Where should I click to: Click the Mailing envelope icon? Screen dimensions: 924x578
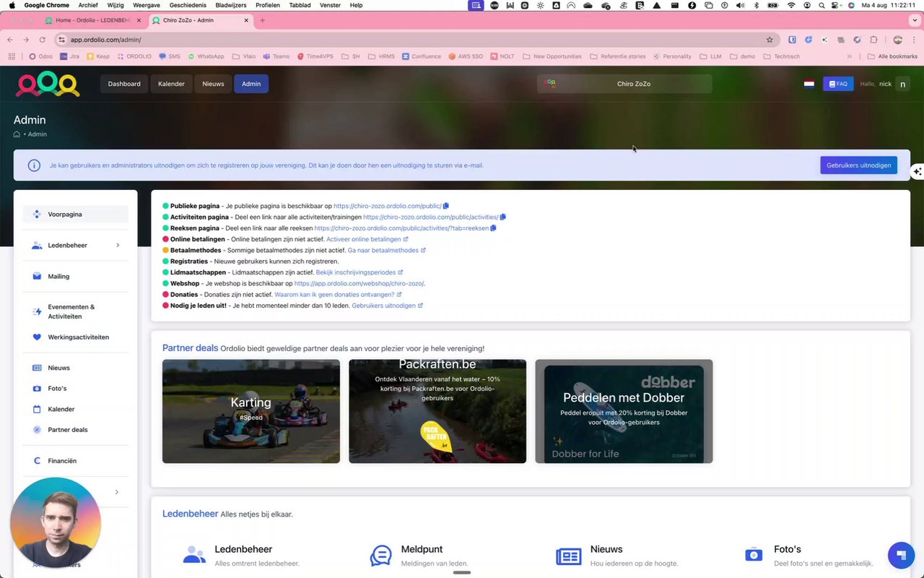point(37,277)
